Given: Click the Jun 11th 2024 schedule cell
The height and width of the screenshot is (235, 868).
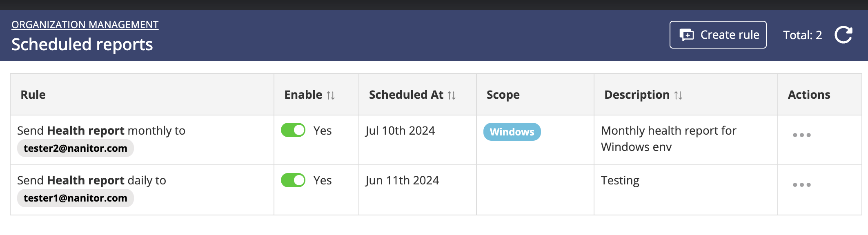Looking at the screenshot, I should click(x=402, y=180).
